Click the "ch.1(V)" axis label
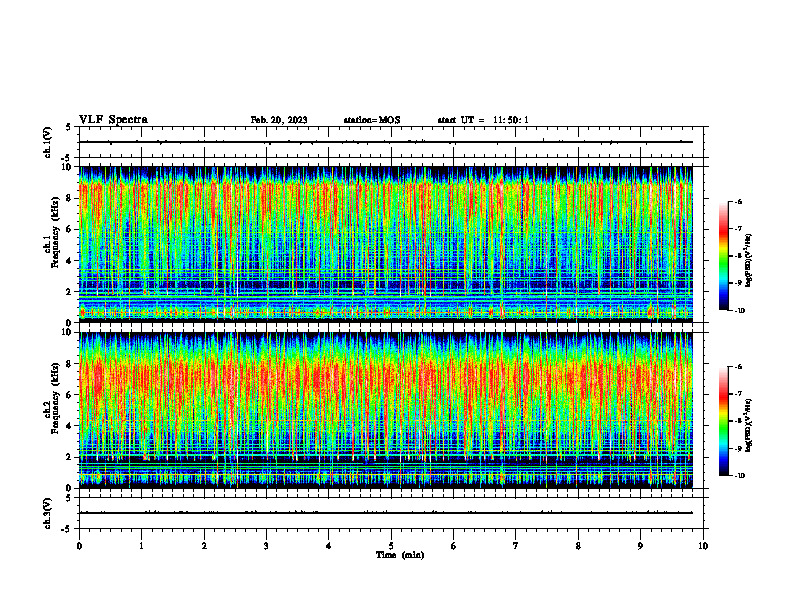 click(x=47, y=142)
